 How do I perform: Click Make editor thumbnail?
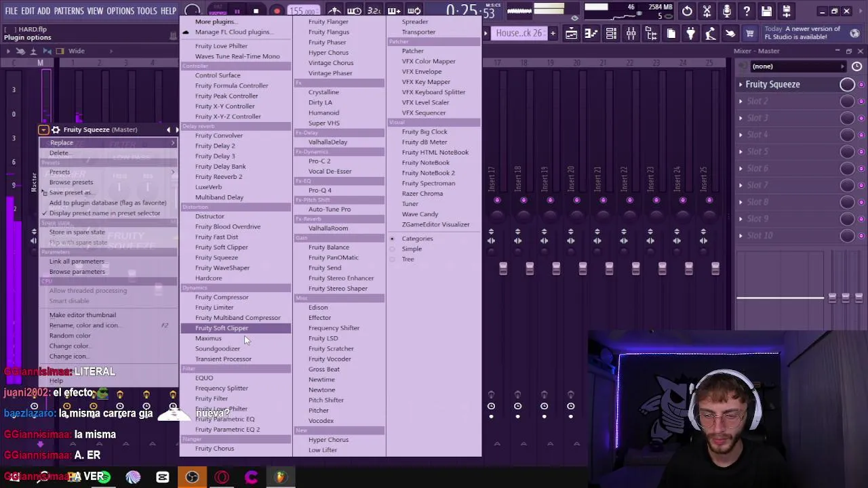click(x=83, y=315)
